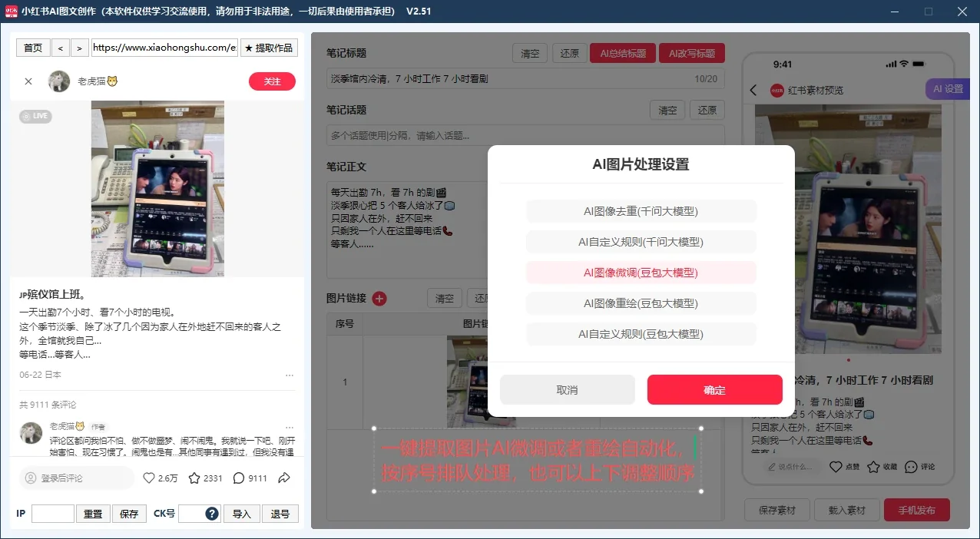Viewport: 980px width, 539px height.
Task: Click 保存 button next to IP
Action: point(129,514)
